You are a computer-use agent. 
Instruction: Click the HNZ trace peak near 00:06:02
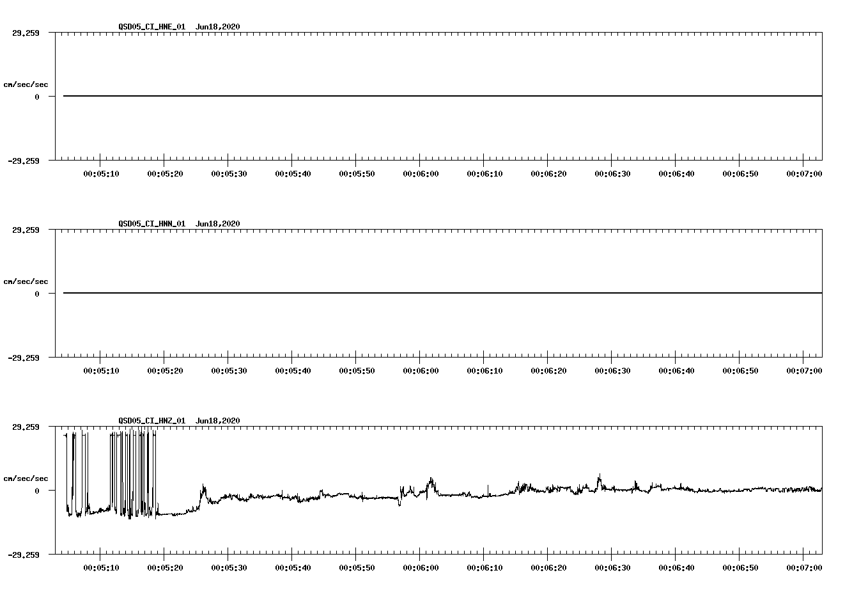(431, 484)
